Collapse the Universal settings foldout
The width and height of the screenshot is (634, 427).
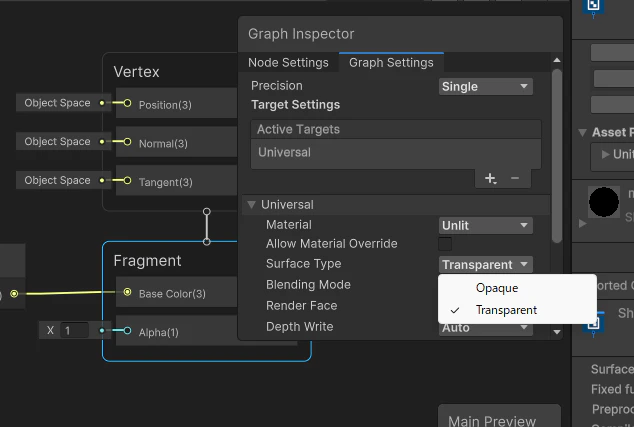(x=252, y=205)
